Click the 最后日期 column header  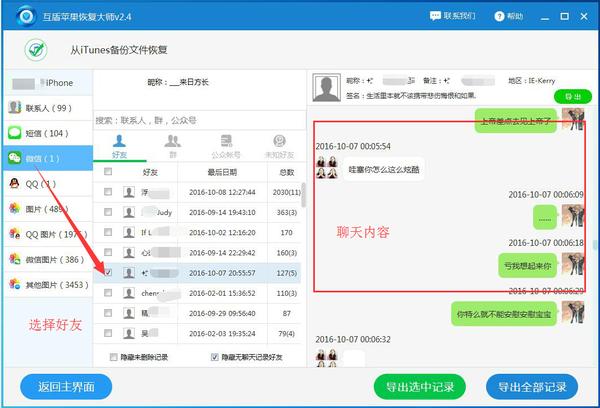click(x=222, y=173)
